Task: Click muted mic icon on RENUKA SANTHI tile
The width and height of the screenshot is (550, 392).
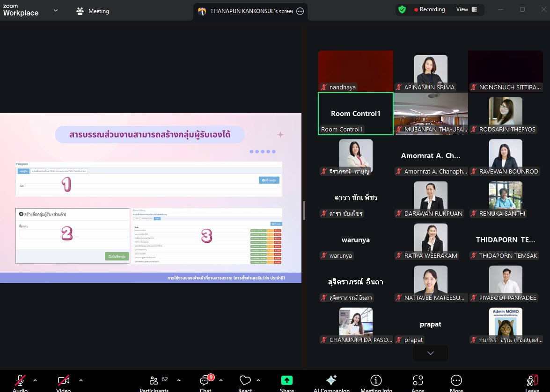Action: click(x=474, y=213)
